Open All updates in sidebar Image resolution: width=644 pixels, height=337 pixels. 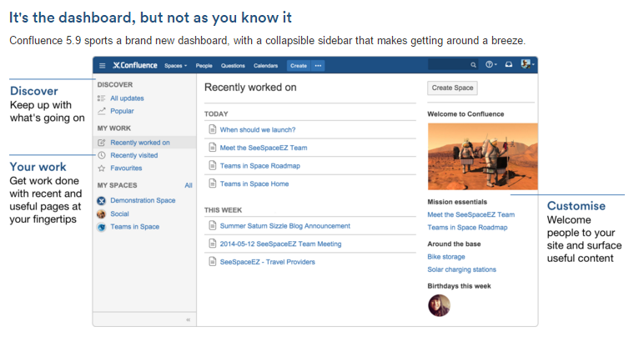click(127, 98)
